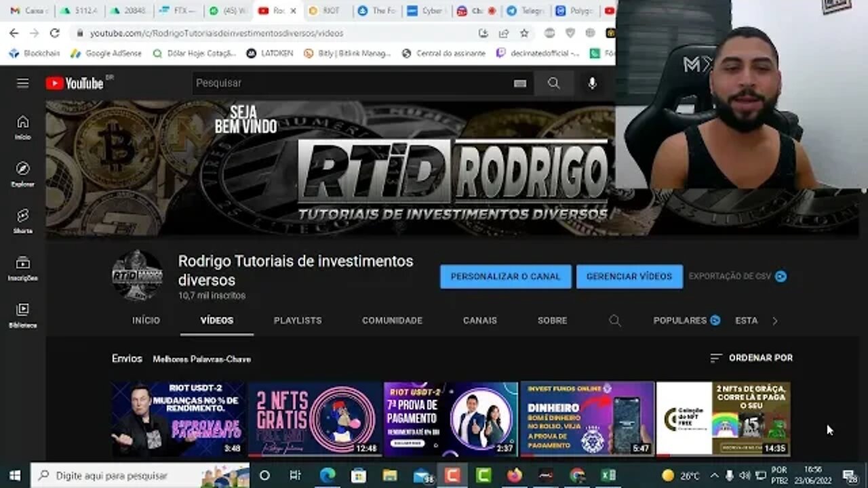Open Explorar in the sidebar
This screenshot has width=868, height=488.
point(23,174)
